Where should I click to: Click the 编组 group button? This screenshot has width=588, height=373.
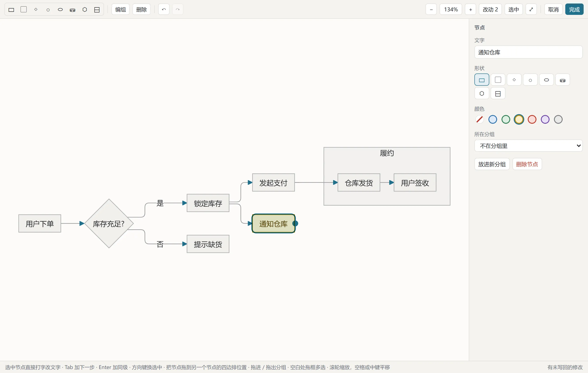(120, 10)
